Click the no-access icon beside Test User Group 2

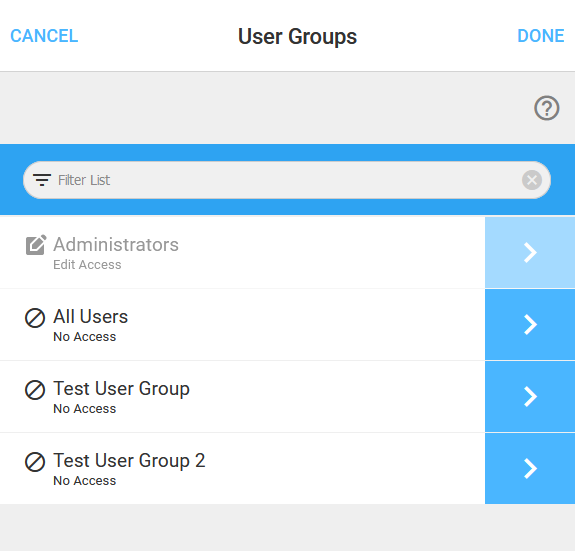[x=35, y=461]
